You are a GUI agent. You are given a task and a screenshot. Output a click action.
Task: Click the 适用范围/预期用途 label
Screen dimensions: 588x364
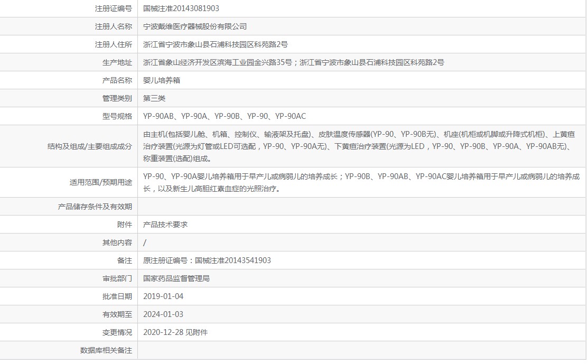tap(101, 182)
